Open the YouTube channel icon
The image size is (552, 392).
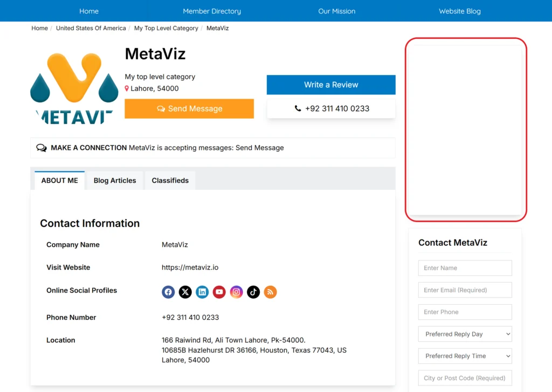219,292
